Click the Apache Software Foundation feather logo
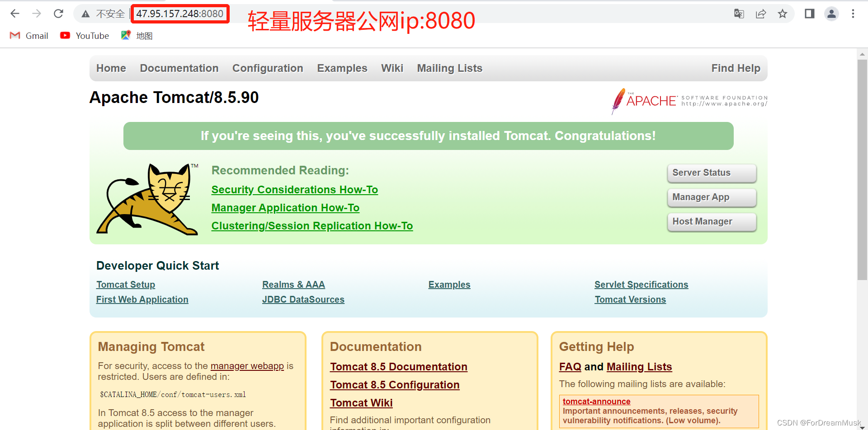868x430 pixels. [689, 101]
